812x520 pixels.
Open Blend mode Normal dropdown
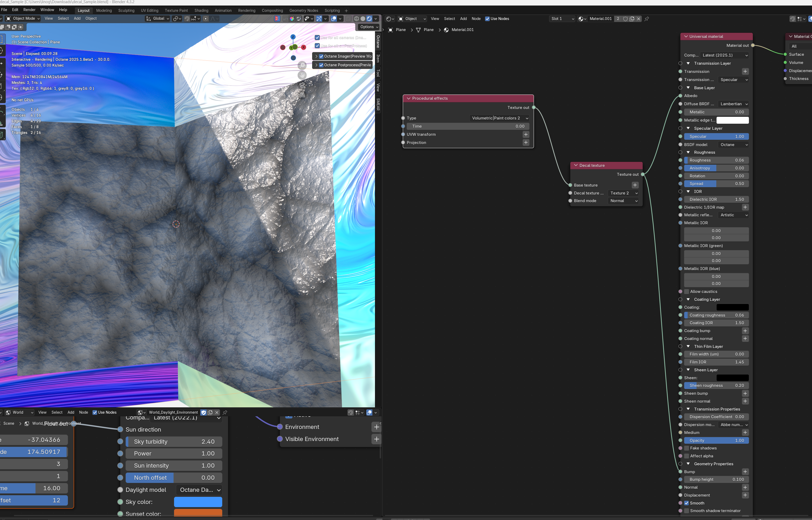point(624,201)
